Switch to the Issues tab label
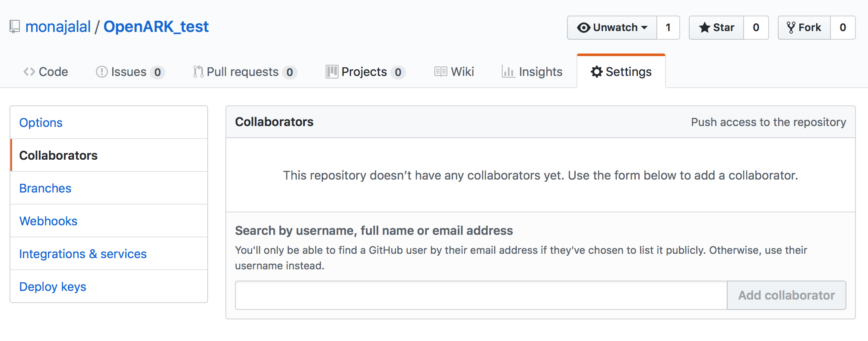This screenshot has height=341, width=868. [x=129, y=72]
